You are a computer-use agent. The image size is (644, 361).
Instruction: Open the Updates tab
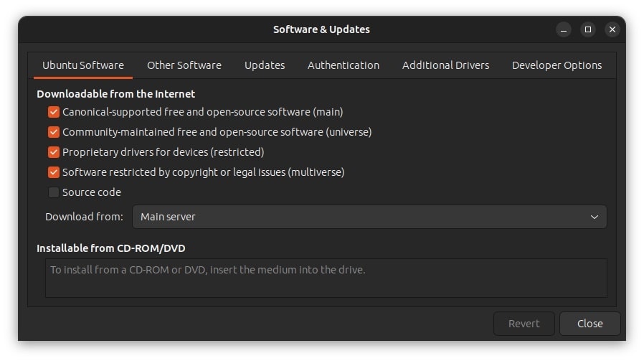coord(264,65)
